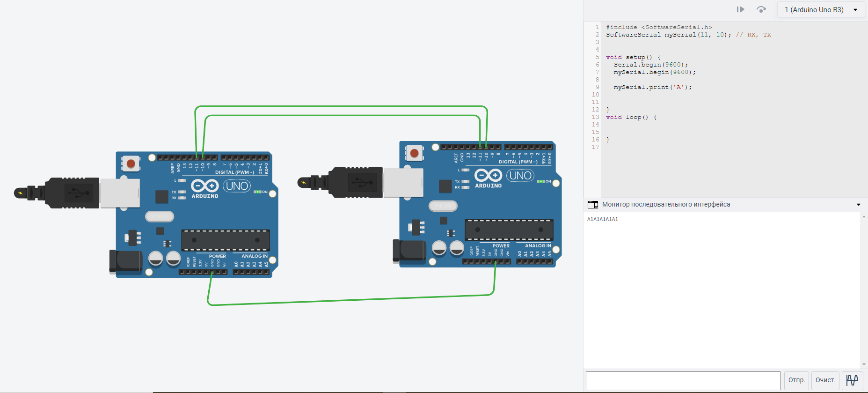Select the power jack on left Arduino

click(126, 261)
